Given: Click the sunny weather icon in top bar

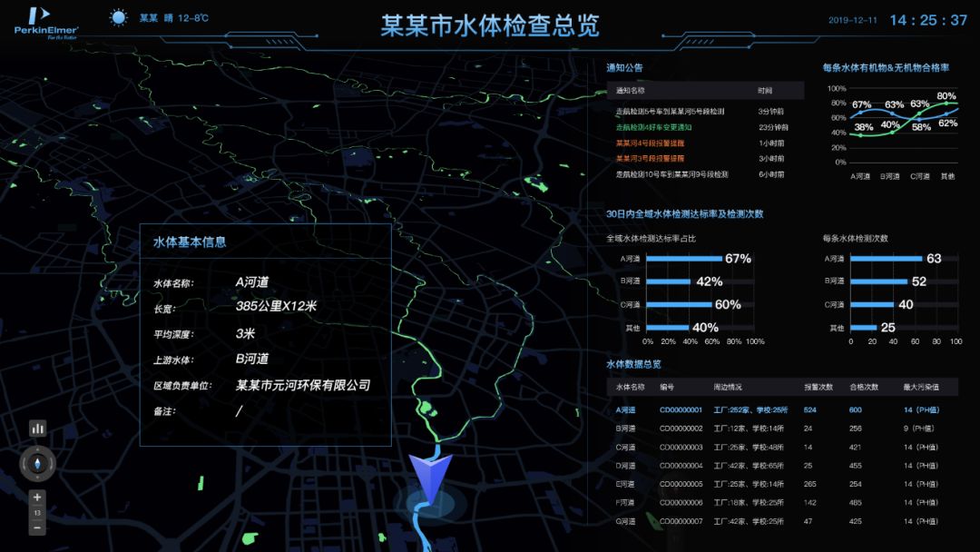Looking at the screenshot, I should (x=118, y=15).
